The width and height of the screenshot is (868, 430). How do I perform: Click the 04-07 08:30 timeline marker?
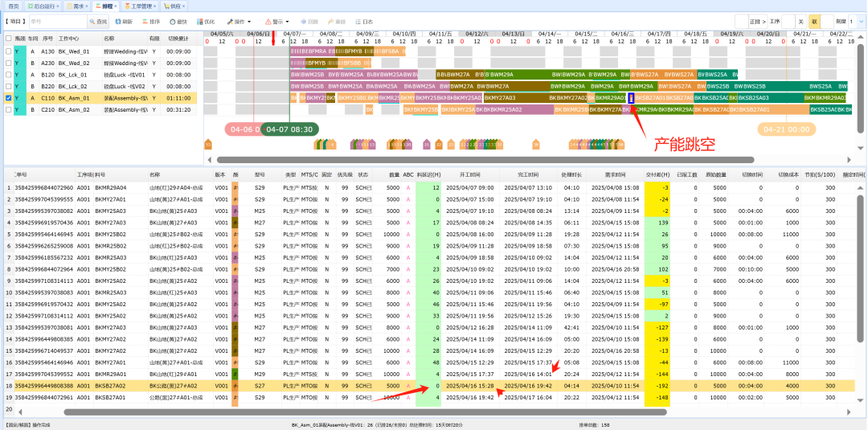tap(289, 129)
